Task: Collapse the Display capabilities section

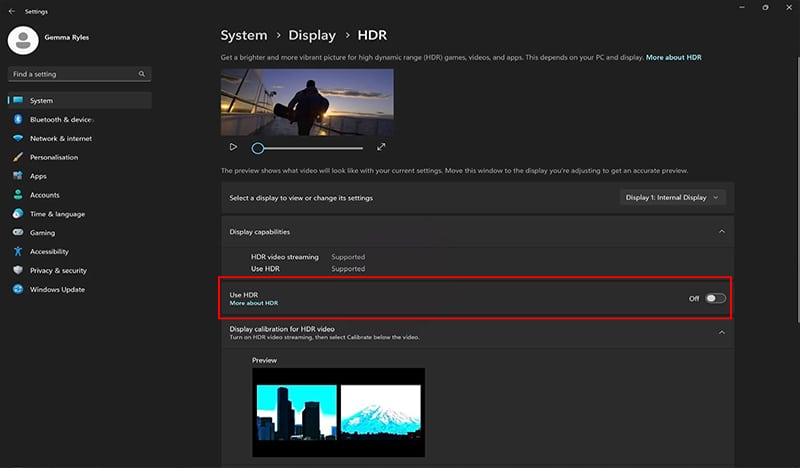Action: 722,231
